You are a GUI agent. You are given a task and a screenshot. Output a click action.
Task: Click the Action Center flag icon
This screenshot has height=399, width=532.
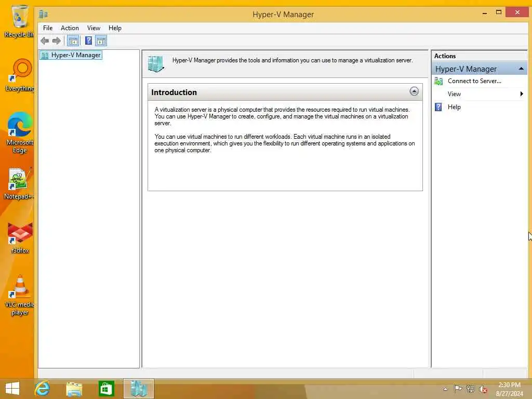[458, 389]
